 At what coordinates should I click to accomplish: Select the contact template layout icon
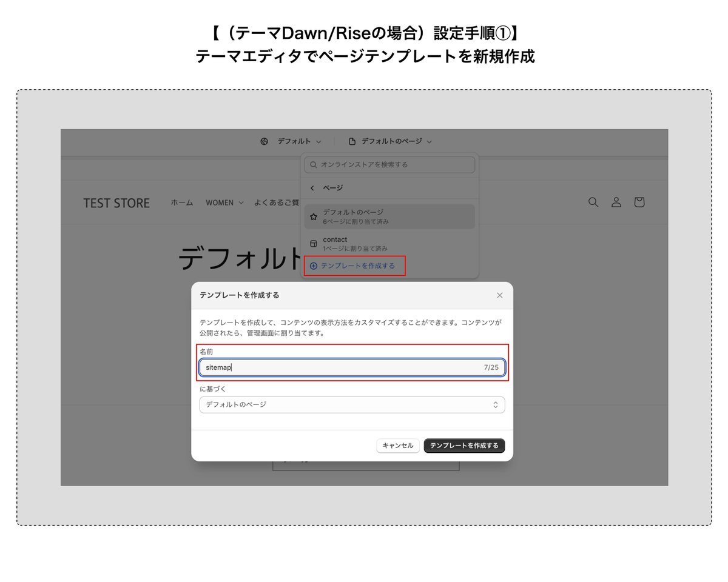[313, 244]
